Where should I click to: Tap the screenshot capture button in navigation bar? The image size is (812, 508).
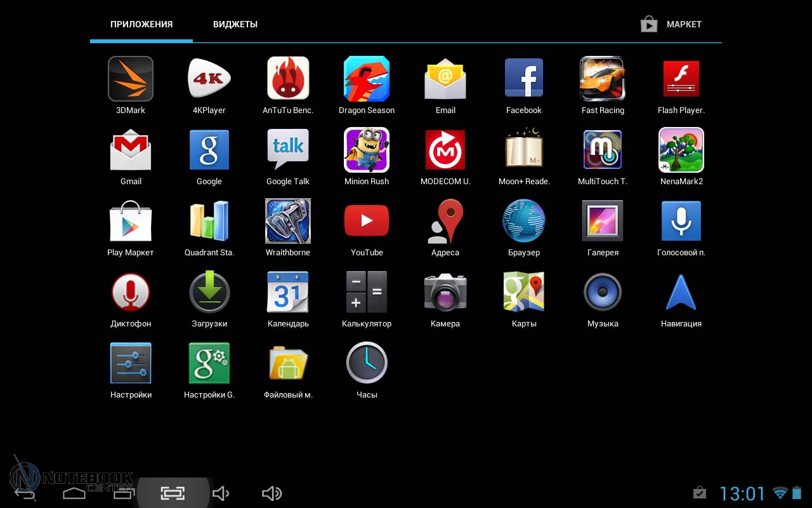(x=173, y=493)
